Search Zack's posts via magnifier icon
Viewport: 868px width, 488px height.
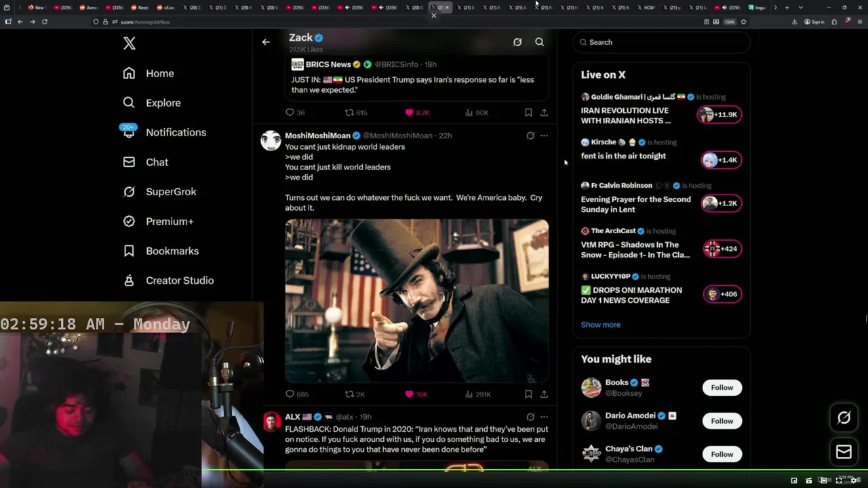coord(540,42)
